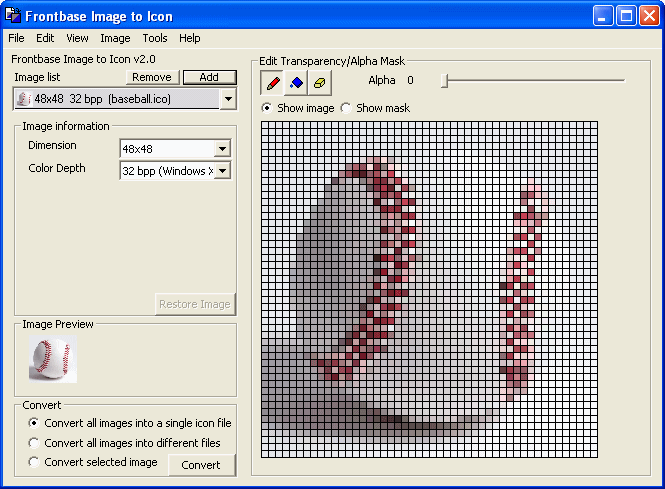
Task: Open the View menu
Action: click(x=77, y=38)
